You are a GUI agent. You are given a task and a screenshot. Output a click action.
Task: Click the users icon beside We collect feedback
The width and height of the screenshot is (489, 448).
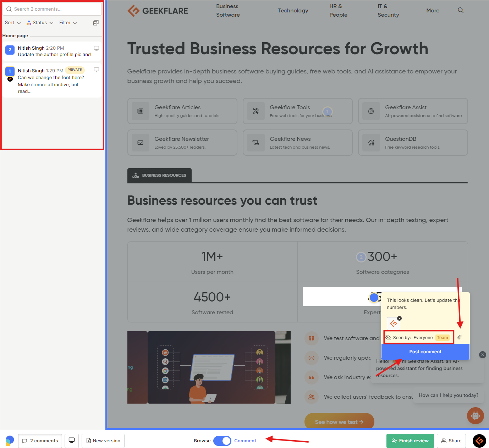click(312, 397)
